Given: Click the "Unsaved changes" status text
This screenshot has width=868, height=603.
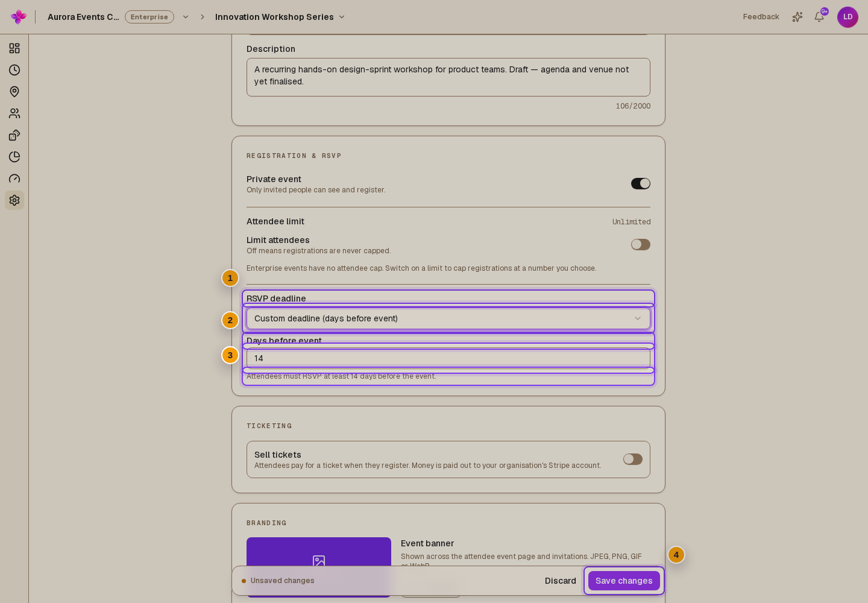Looking at the screenshot, I should (x=283, y=581).
